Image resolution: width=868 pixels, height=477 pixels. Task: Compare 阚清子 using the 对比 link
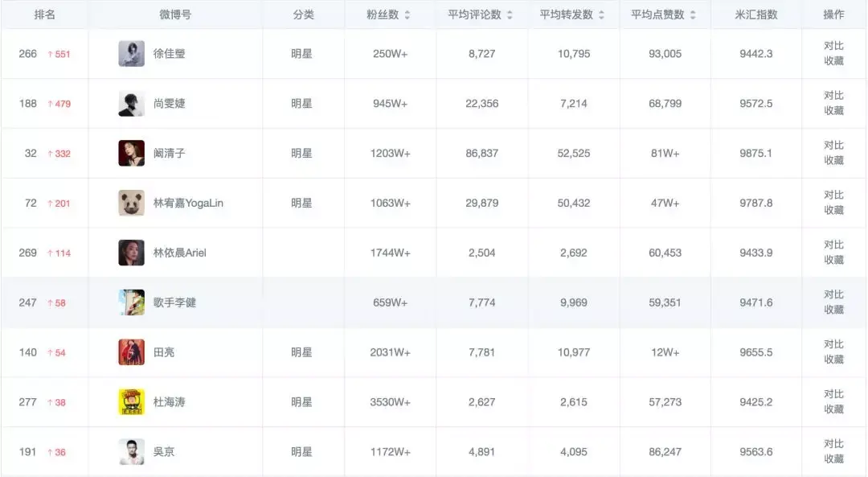pos(833,146)
